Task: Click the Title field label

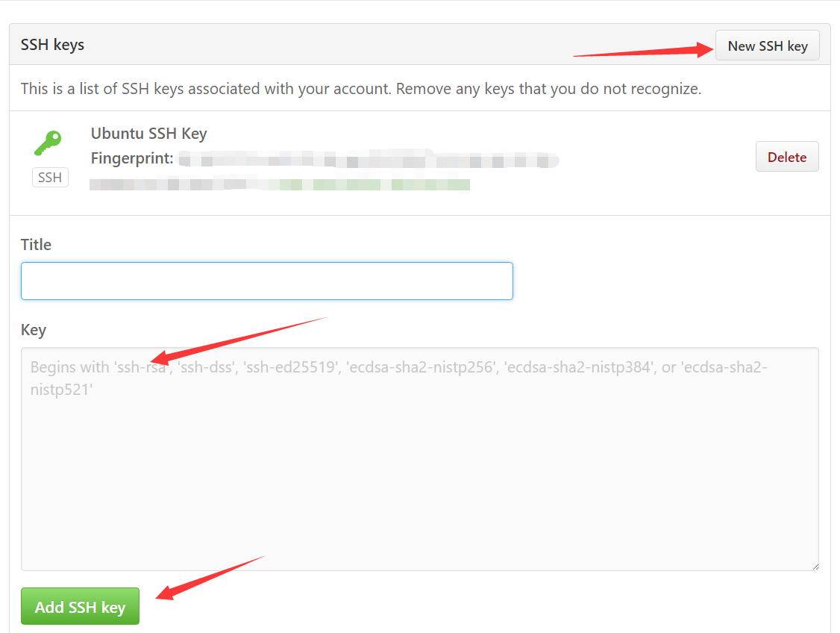Action: click(36, 244)
